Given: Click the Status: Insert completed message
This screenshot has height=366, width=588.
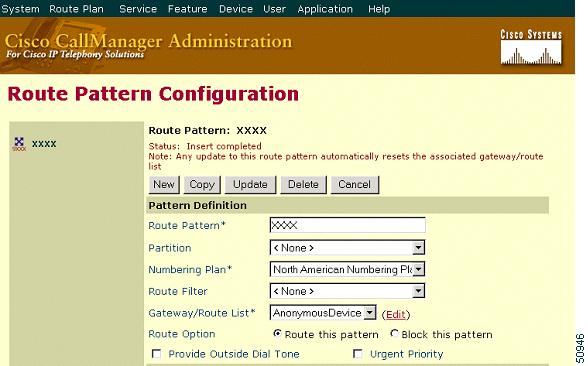Looking at the screenshot, I should tap(205, 146).
